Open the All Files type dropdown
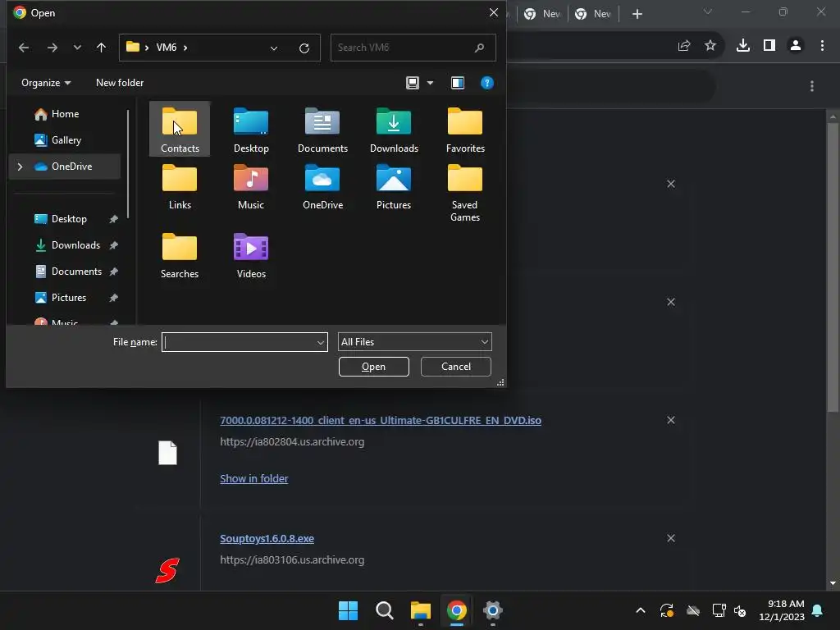 pos(414,342)
